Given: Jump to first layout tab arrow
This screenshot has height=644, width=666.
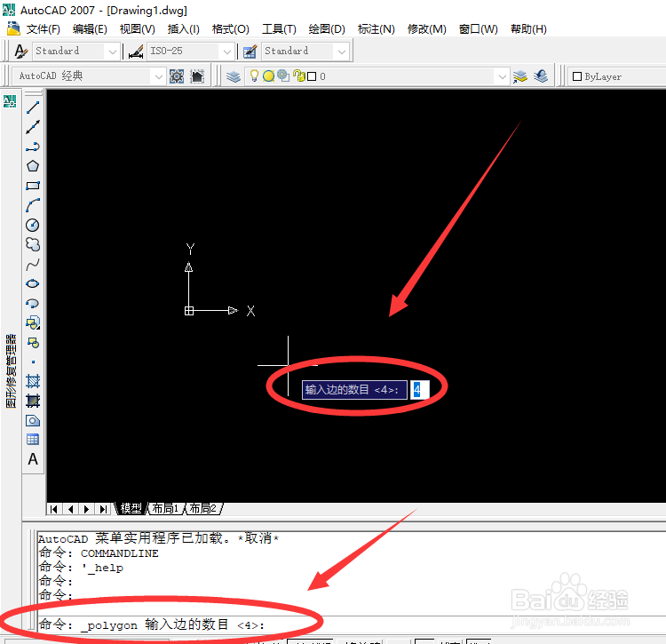Looking at the screenshot, I should pyautogui.click(x=54, y=509).
